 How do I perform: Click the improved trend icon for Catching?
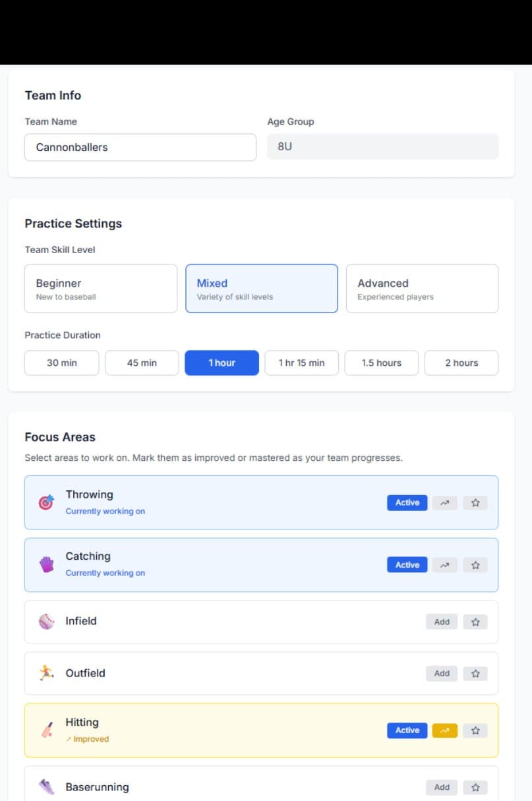pos(445,565)
